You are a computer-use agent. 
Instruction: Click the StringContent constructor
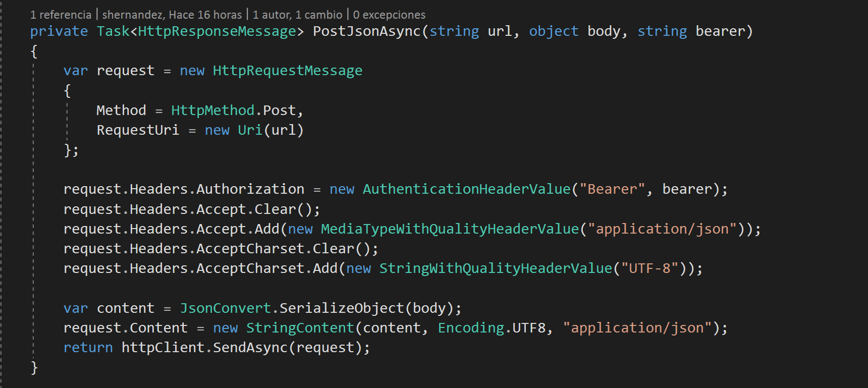pyautogui.click(x=300, y=328)
